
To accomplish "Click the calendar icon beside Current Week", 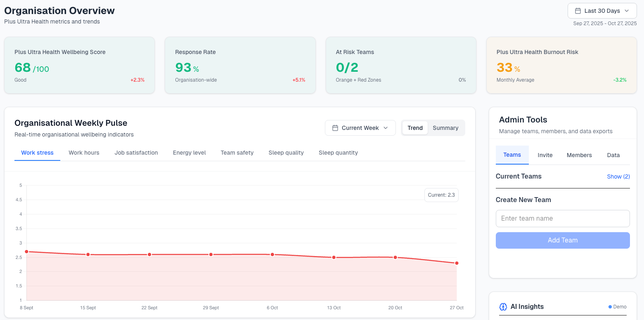I will pyautogui.click(x=336, y=128).
